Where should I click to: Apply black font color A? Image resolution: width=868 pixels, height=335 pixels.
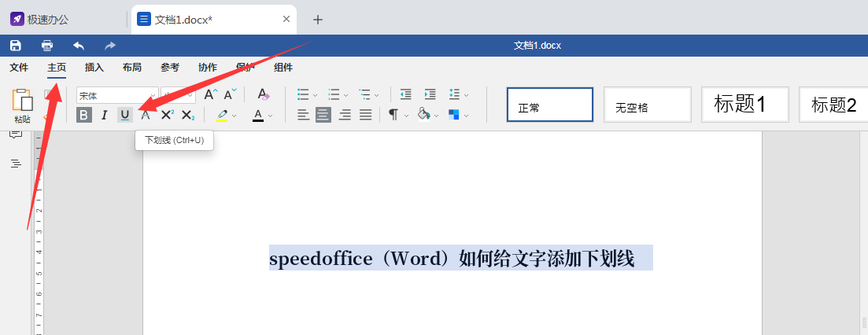pos(258,116)
